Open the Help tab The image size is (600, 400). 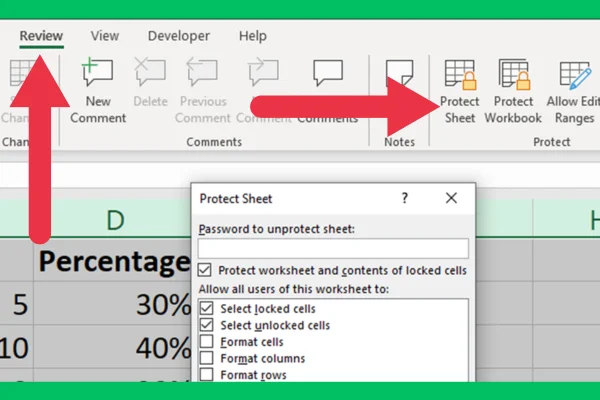click(x=253, y=36)
